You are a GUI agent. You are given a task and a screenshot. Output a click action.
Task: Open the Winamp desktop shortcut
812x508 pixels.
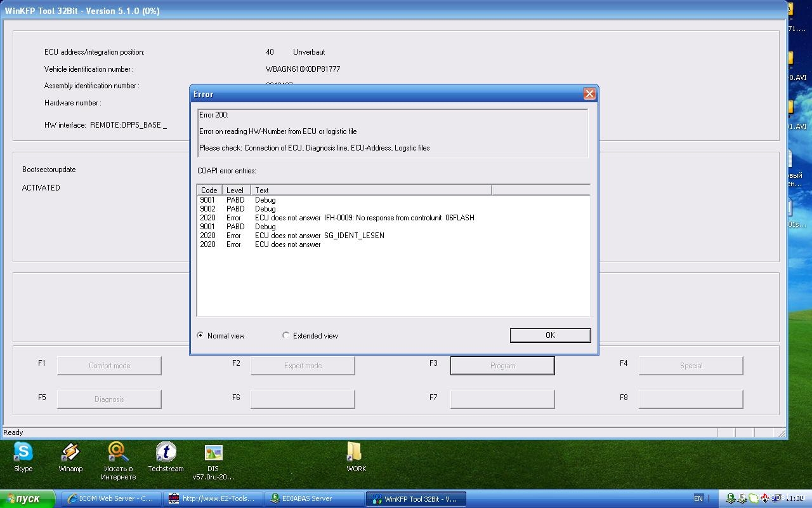(x=70, y=453)
